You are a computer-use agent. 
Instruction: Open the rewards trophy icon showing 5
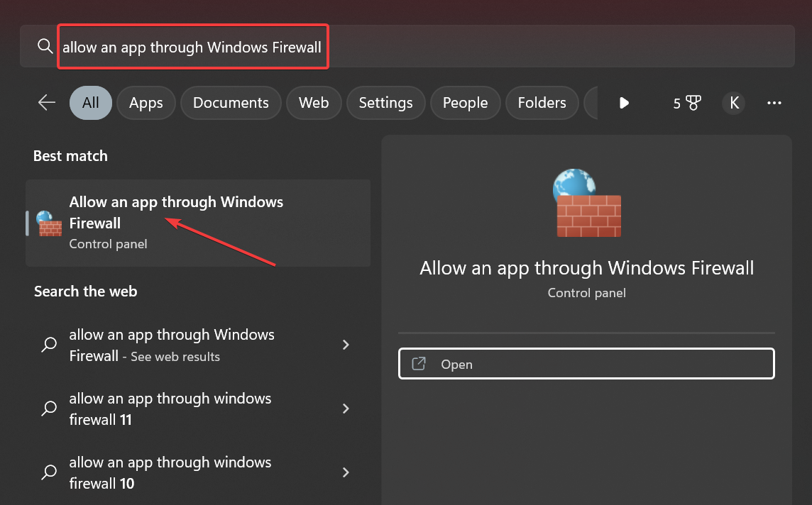click(687, 103)
